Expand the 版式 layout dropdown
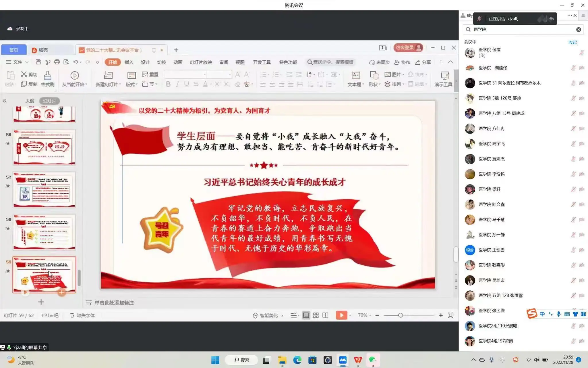The width and height of the screenshot is (588, 368). [131, 84]
